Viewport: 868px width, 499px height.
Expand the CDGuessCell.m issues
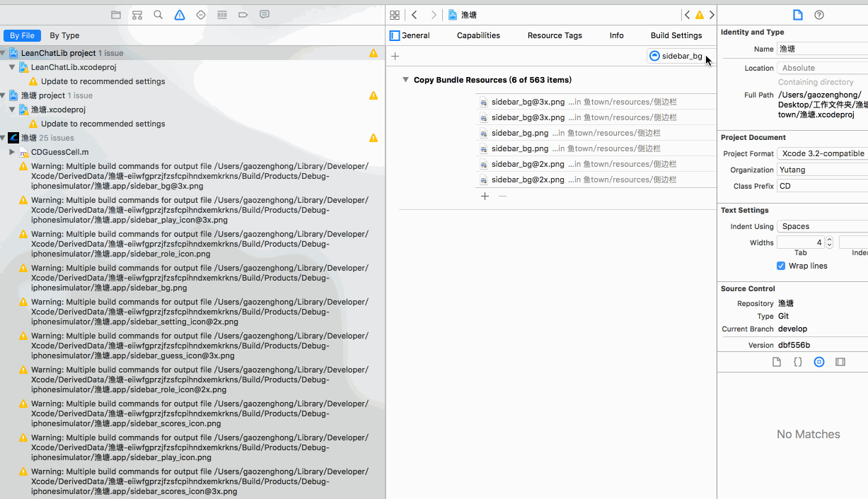[x=12, y=152]
